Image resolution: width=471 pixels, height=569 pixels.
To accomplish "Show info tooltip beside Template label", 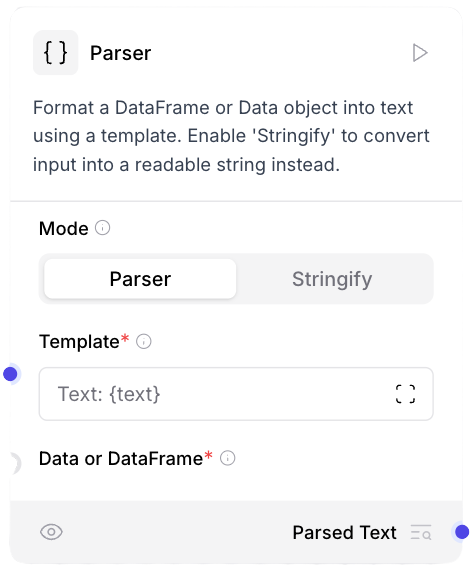I will [144, 341].
